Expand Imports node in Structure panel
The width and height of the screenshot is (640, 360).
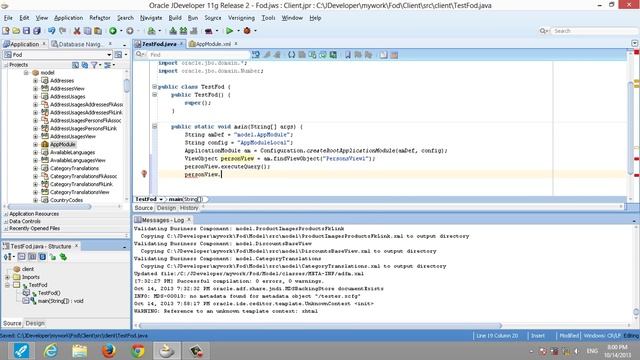[7, 277]
